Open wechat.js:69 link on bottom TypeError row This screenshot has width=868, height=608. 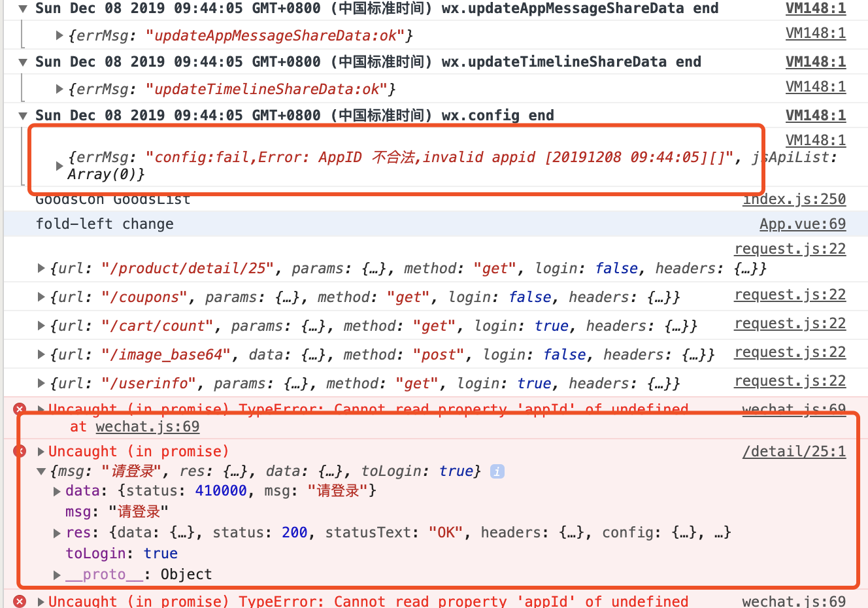[794, 601]
